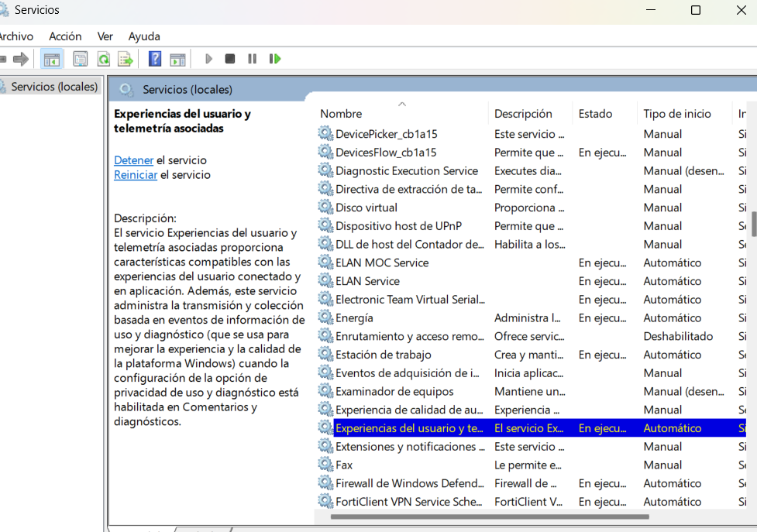The image size is (757, 532).
Task: Click the Start Service play icon
Action: point(208,59)
